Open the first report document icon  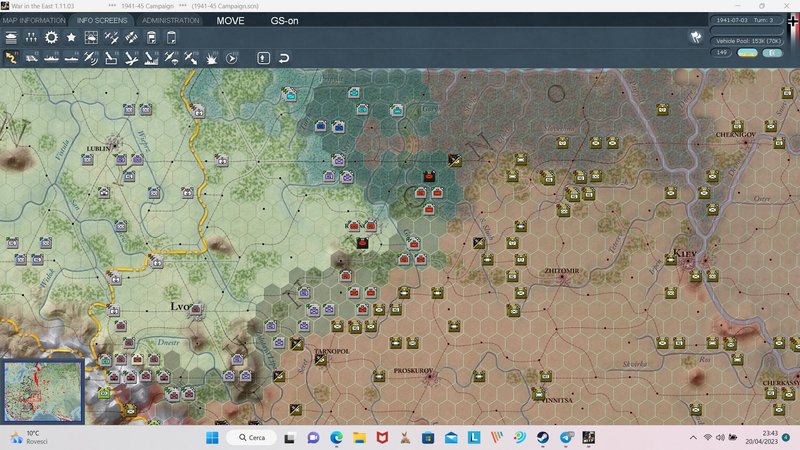[152, 38]
